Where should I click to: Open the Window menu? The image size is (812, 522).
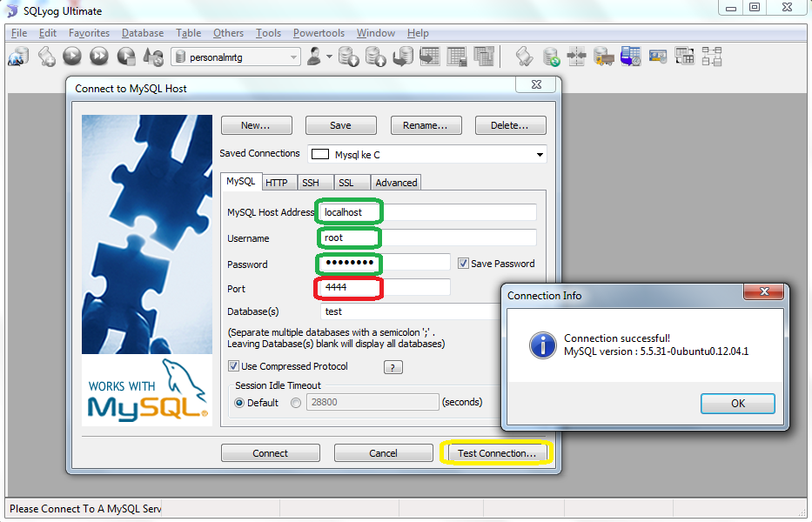click(x=376, y=33)
